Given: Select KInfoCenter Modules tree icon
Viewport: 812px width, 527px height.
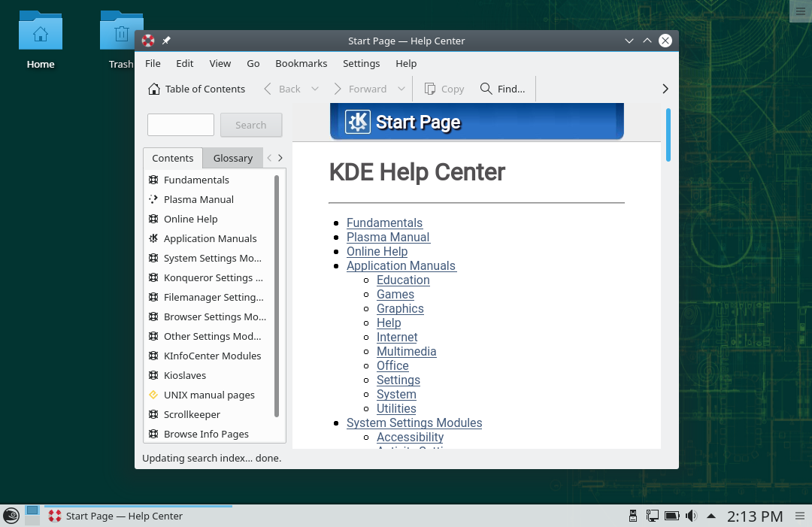Looking at the screenshot, I should coord(153,356).
